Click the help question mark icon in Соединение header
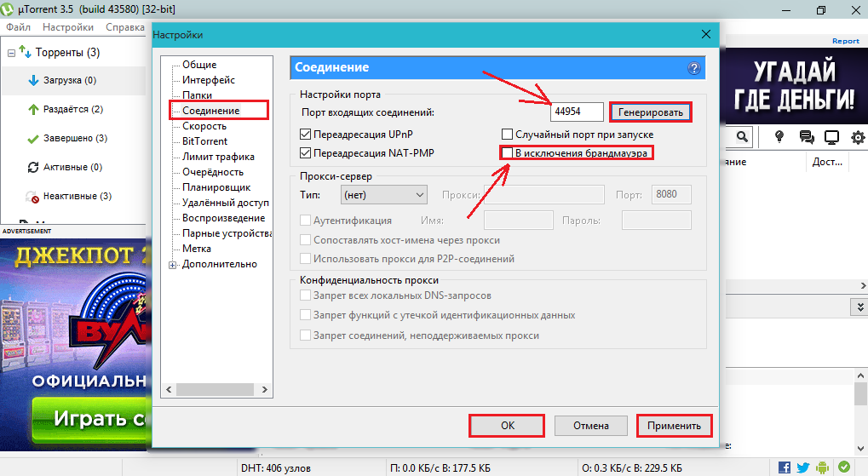This screenshot has height=476, width=868. (694, 68)
